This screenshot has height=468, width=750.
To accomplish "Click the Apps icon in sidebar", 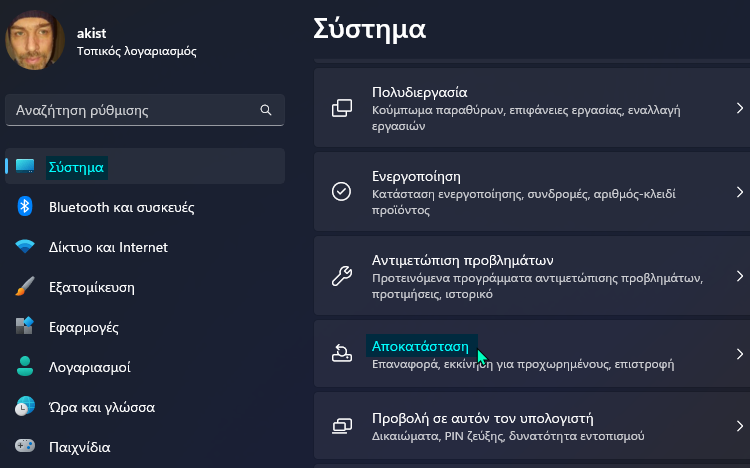I will [x=26, y=327].
